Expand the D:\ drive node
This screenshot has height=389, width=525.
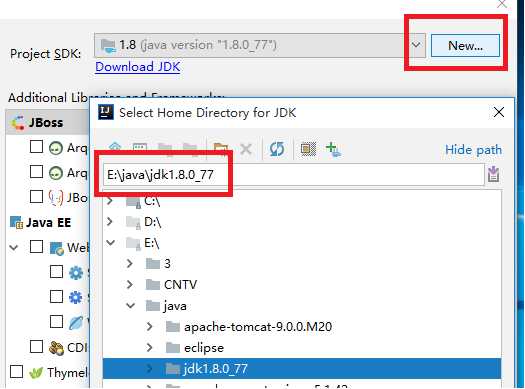tap(109, 222)
